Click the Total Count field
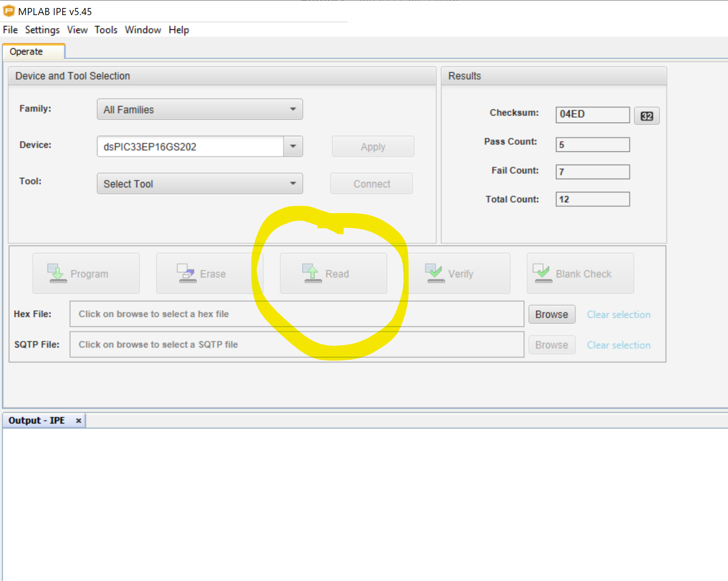The image size is (728, 581). [x=593, y=199]
